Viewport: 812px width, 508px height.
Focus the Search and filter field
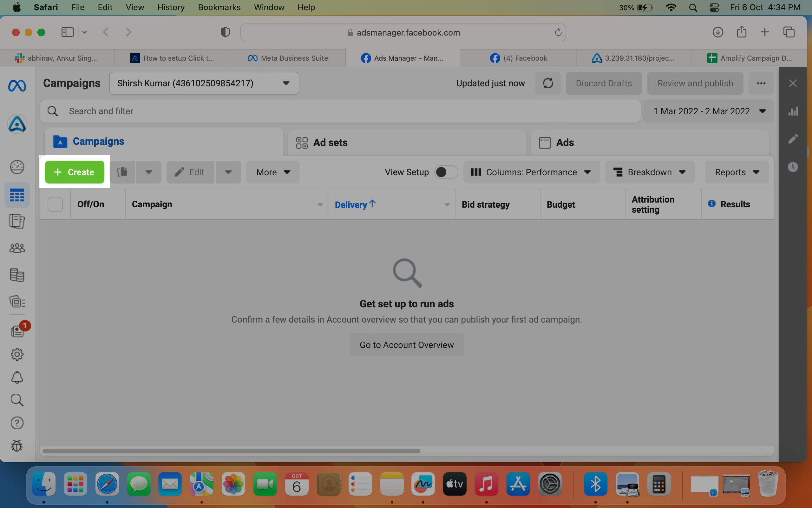click(x=340, y=111)
